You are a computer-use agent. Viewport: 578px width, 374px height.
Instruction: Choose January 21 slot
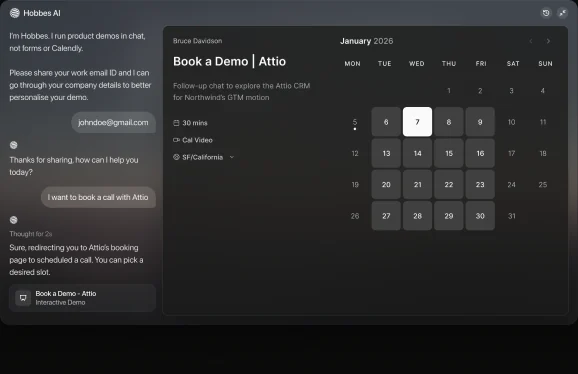pos(417,185)
